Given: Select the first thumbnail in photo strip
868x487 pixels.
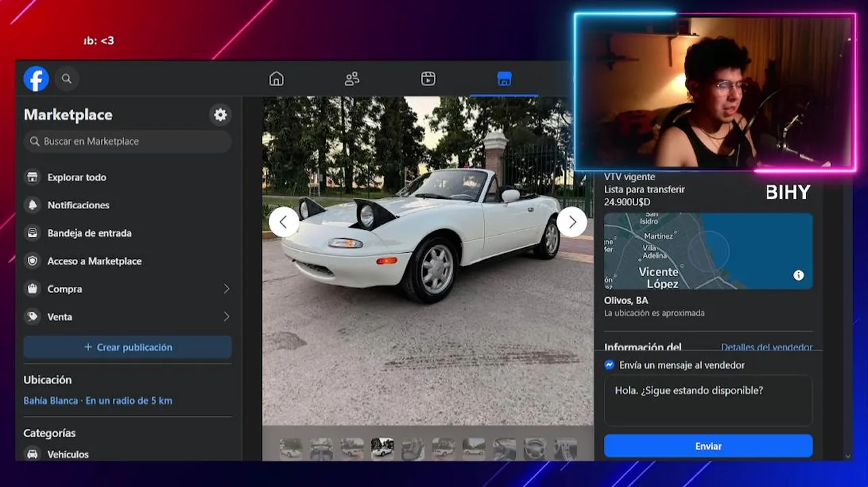Looking at the screenshot, I should (x=291, y=448).
